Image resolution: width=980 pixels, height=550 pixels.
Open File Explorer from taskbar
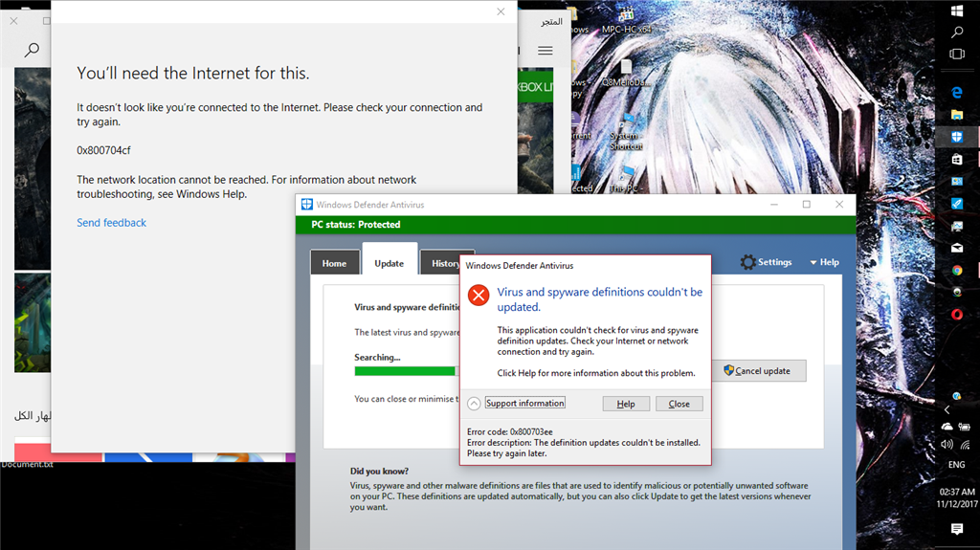[957, 115]
